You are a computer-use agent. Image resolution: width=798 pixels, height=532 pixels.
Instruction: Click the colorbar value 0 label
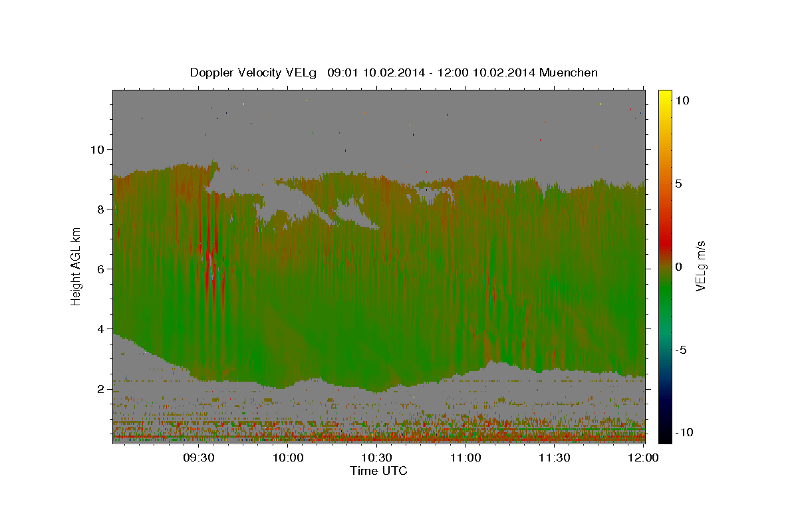pos(679,267)
